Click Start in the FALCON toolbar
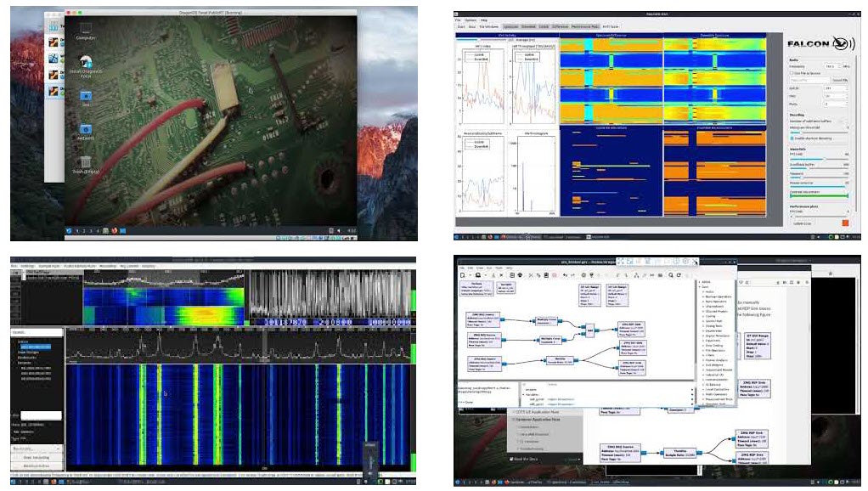The width and height of the screenshot is (868, 491). coord(461,26)
